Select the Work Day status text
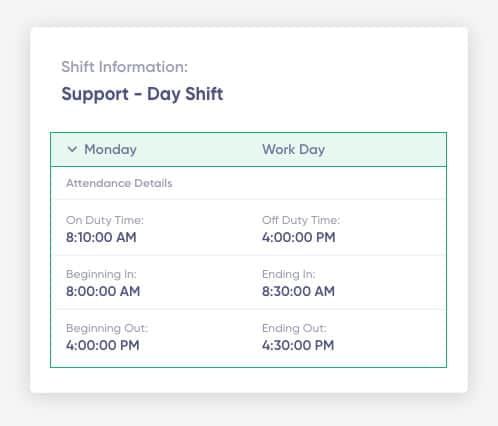Image resolution: width=498 pixels, height=426 pixels. coord(293,150)
